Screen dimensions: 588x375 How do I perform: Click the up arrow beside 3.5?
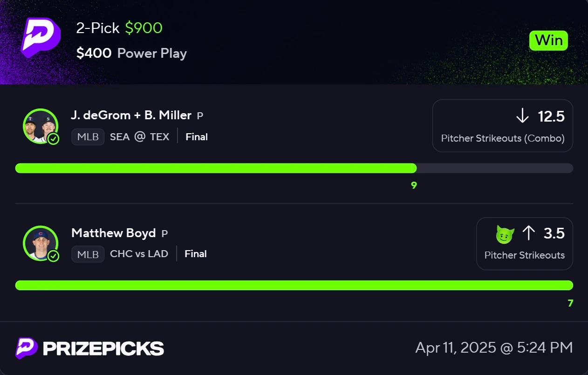[x=528, y=233]
